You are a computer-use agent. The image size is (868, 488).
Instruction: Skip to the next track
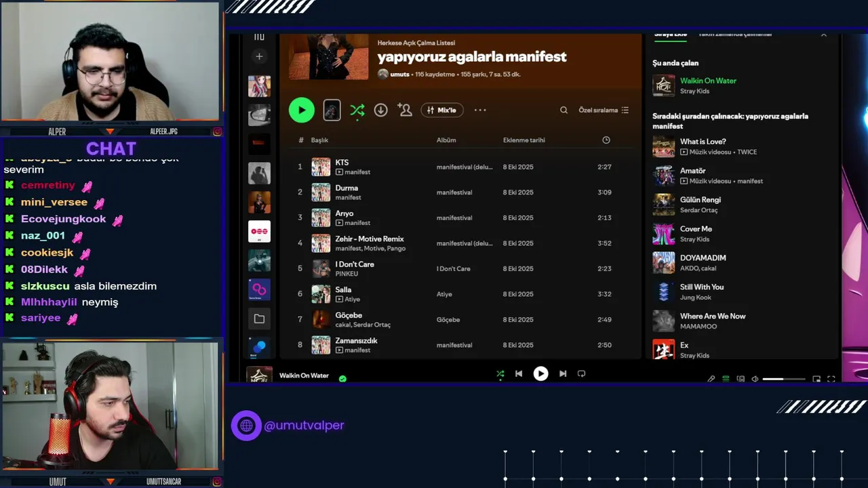[x=563, y=373]
